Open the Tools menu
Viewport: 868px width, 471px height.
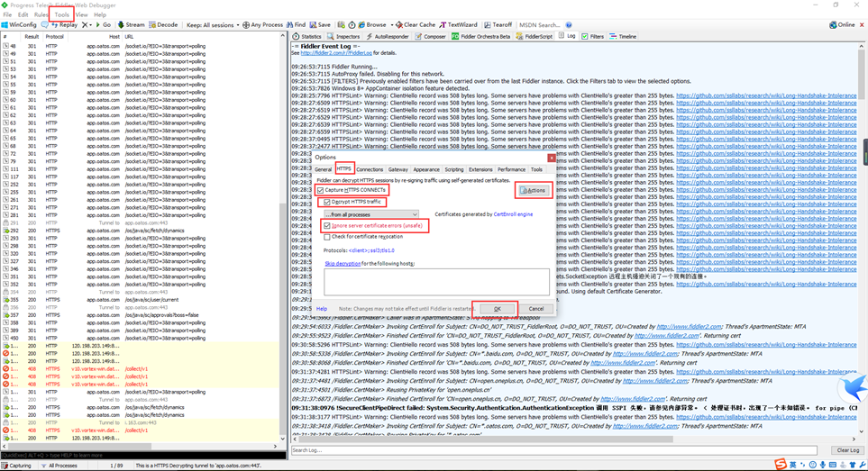click(61, 15)
